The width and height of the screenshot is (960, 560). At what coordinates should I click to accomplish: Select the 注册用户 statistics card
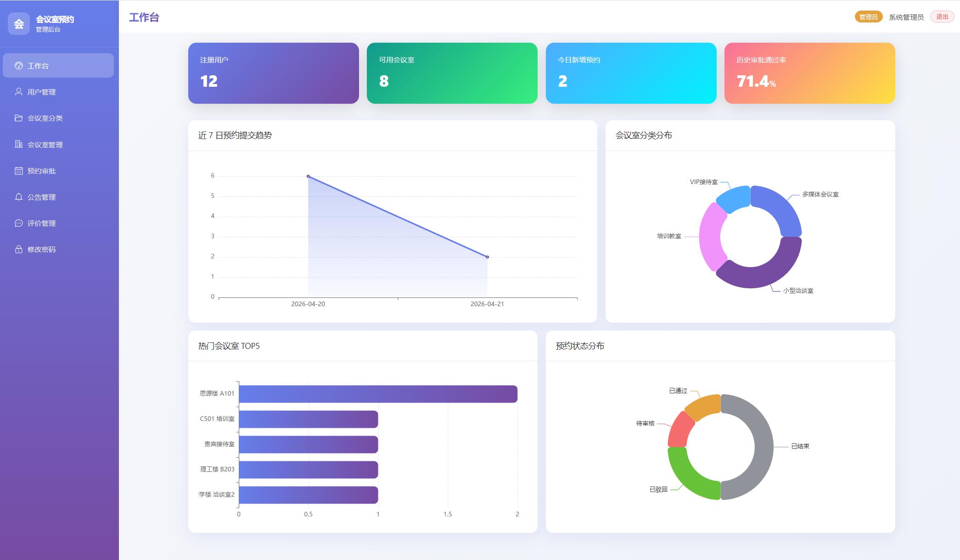point(273,73)
